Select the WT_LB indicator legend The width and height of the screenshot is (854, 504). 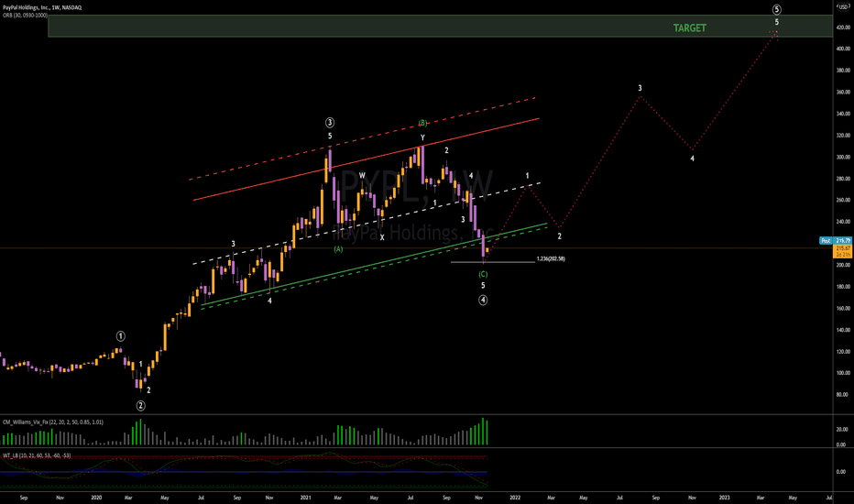pos(37,455)
